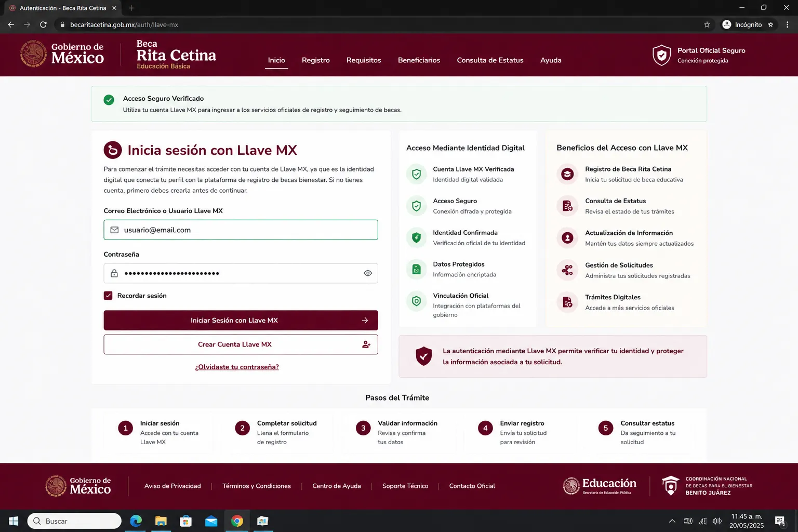This screenshot has height=532, width=798.
Task: Click Iniciar Sesión con Llave MX button
Action: pos(241,321)
